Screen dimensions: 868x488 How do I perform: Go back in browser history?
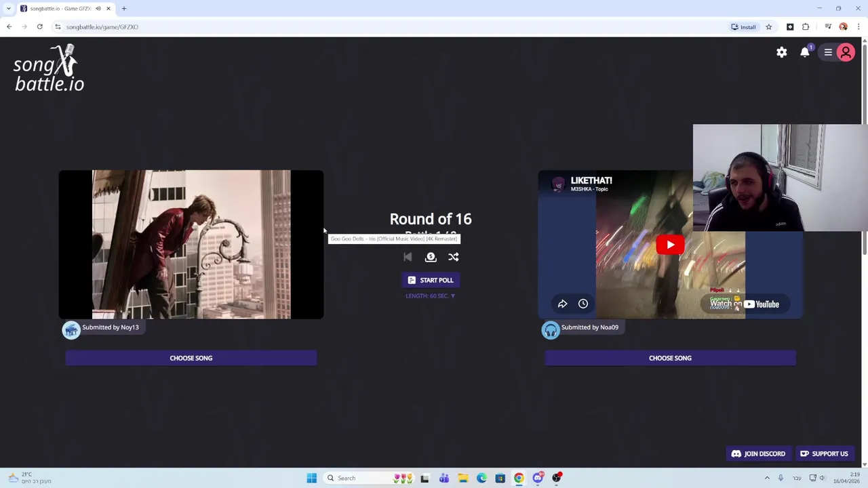(x=9, y=27)
